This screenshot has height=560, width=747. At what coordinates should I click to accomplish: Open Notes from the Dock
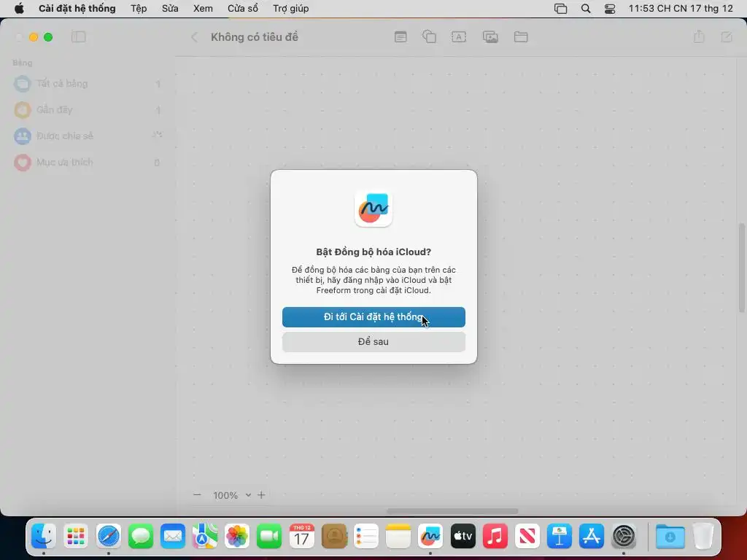coord(398,536)
